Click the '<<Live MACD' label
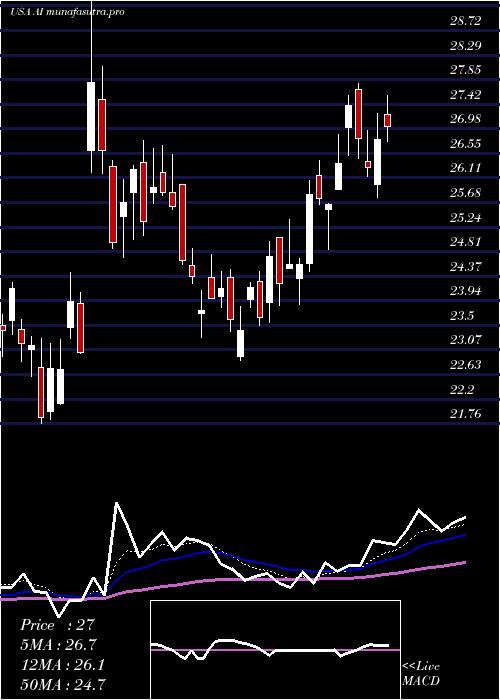 (x=421, y=674)
